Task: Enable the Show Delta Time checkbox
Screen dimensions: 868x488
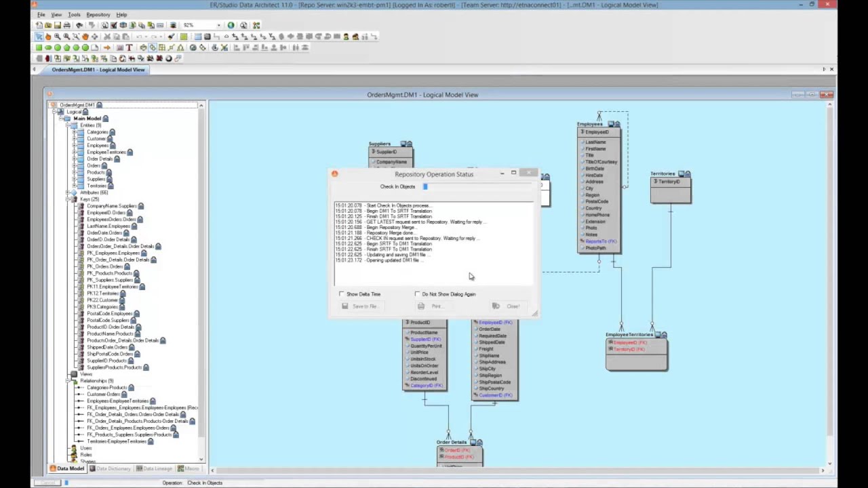Action: point(342,294)
